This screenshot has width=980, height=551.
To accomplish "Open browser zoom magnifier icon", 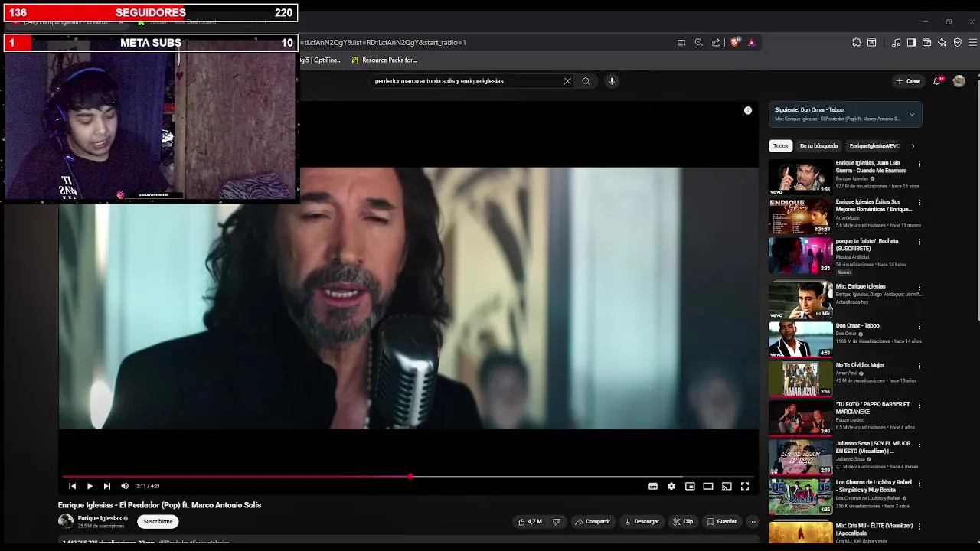I will click(698, 43).
